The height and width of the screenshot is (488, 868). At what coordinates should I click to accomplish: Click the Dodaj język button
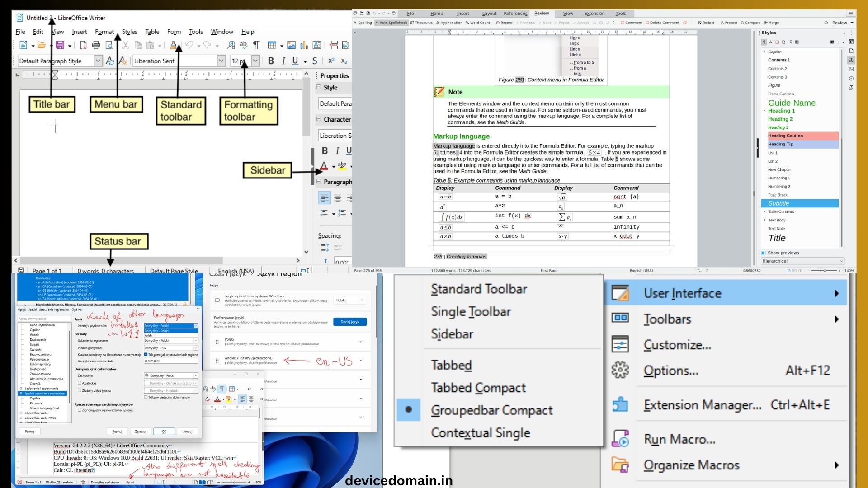[x=349, y=322]
